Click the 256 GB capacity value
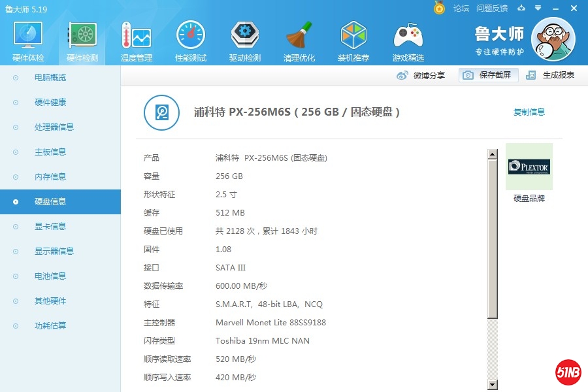The height and width of the screenshot is (392, 588). point(229,176)
